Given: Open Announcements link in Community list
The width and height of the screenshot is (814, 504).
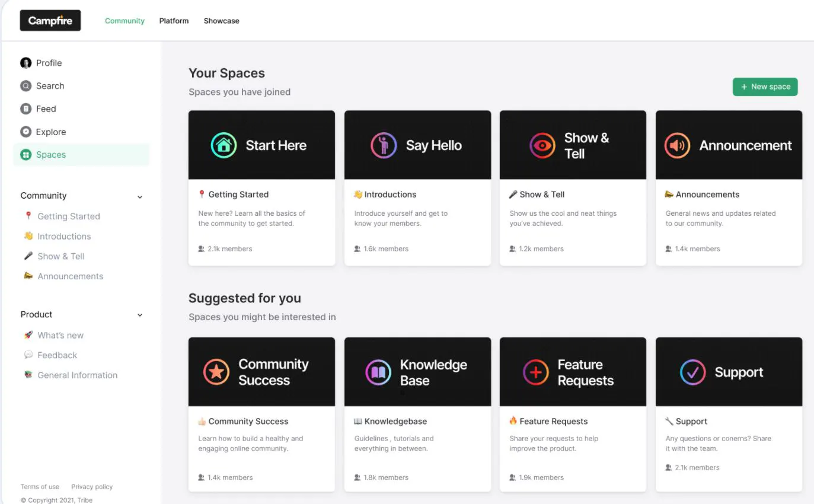Looking at the screenshot, I should [x=70, y=276].
